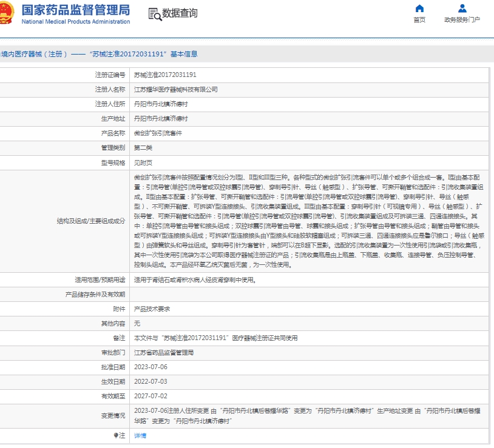This screenshot has height=448, width=494.
Task: Select the date 2027-07-02
Action: (151, 396)
